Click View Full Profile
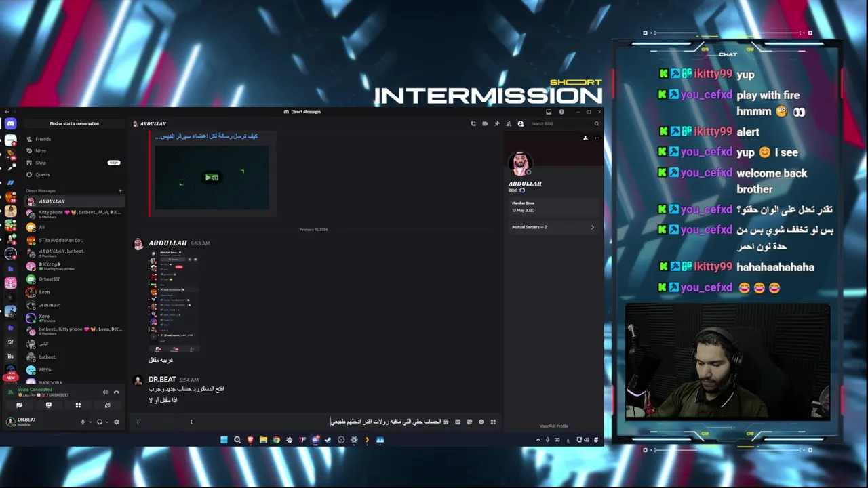868x488 pixels. coord(554,426)
